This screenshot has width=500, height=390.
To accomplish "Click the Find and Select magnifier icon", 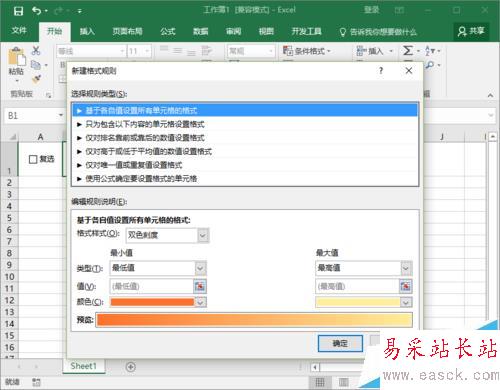I will pos(430,65).
